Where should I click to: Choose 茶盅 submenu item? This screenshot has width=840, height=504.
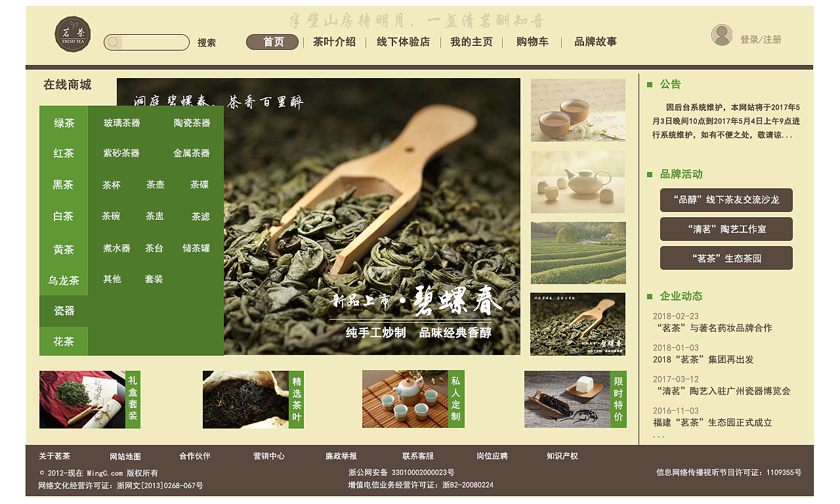[155, 216]
